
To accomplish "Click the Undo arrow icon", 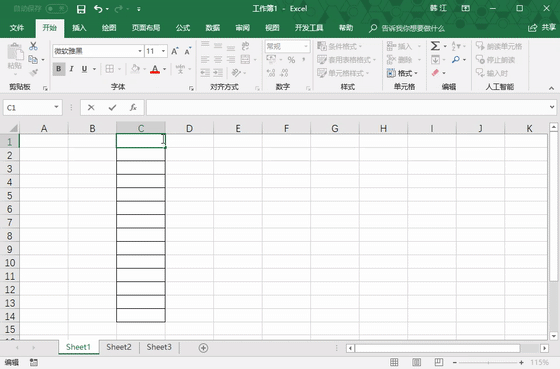I will pyautogui.click(x=98, y=9).
